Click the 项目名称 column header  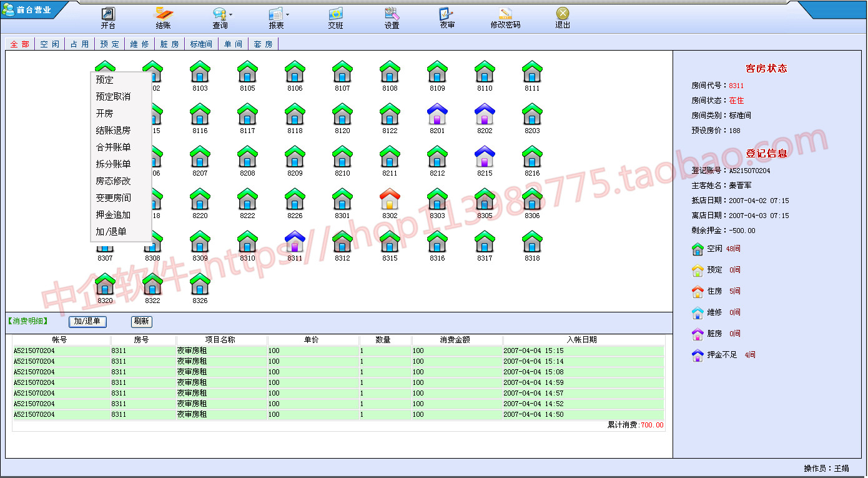point(222,340)
